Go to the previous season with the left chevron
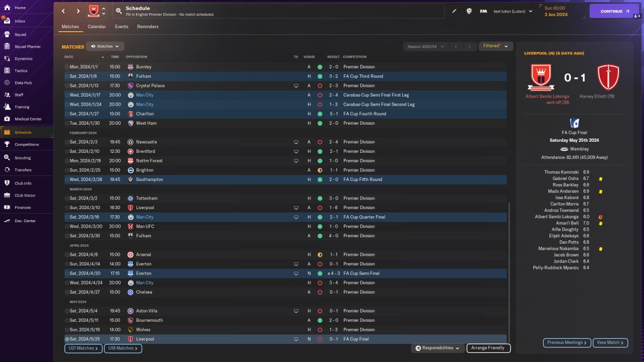644x362 pixels. [456, 46]
